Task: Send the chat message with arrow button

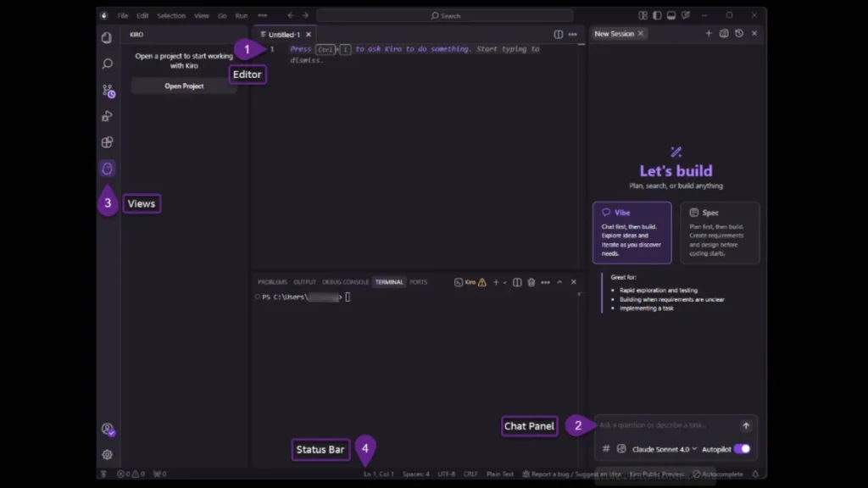Action: (x=746, y=425)
